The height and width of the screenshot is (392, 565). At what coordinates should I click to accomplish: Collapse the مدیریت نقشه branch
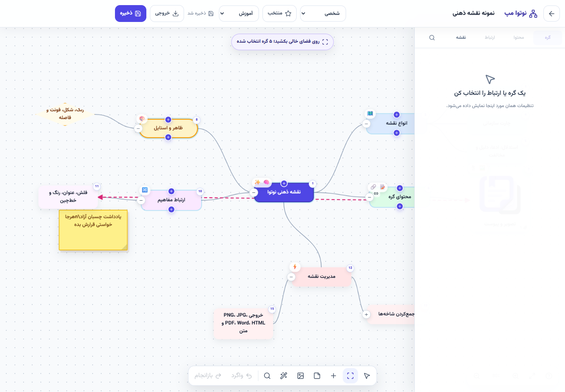pyautogui.click(x=291, y=277)
